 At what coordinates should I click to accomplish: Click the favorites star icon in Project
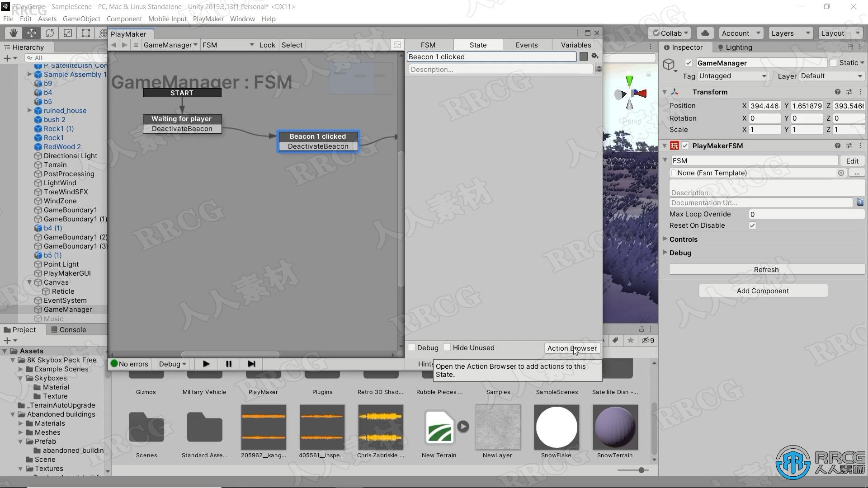(x=630, y=340)
